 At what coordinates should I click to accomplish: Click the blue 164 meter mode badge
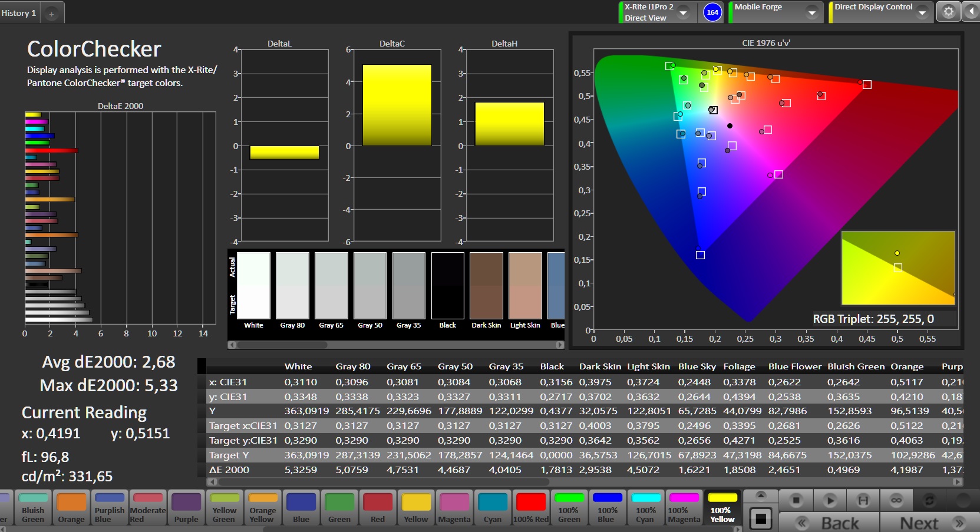(712, 12)
